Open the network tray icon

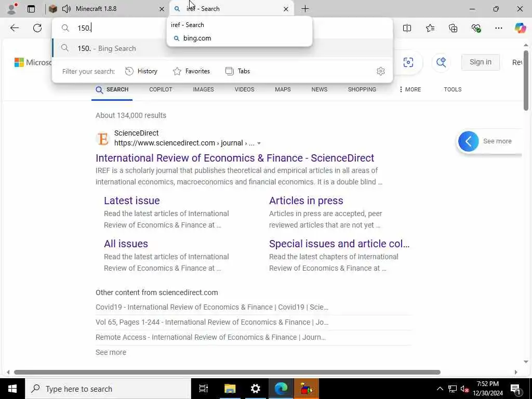click(x=453, y=389)
